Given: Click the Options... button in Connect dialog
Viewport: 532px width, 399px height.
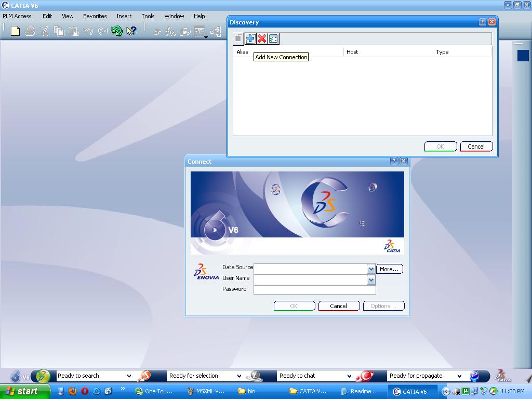Looking at the screenshot, I should click(x=383, y=306).
